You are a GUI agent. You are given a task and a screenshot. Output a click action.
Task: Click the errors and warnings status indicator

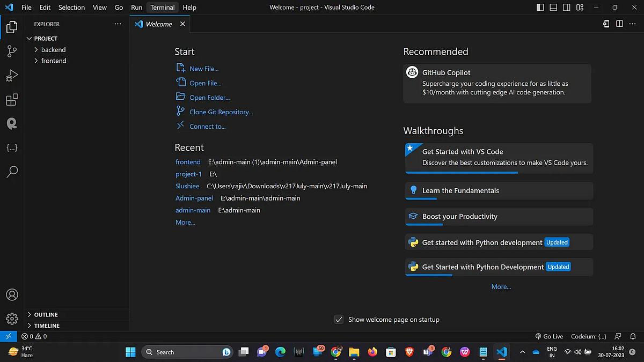[34, 336]
